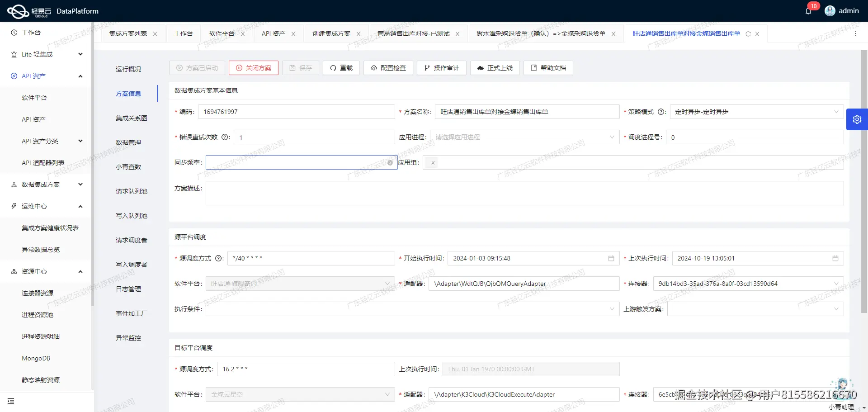
Task: Click the 方案描述 text area
Action: [524, 193]
